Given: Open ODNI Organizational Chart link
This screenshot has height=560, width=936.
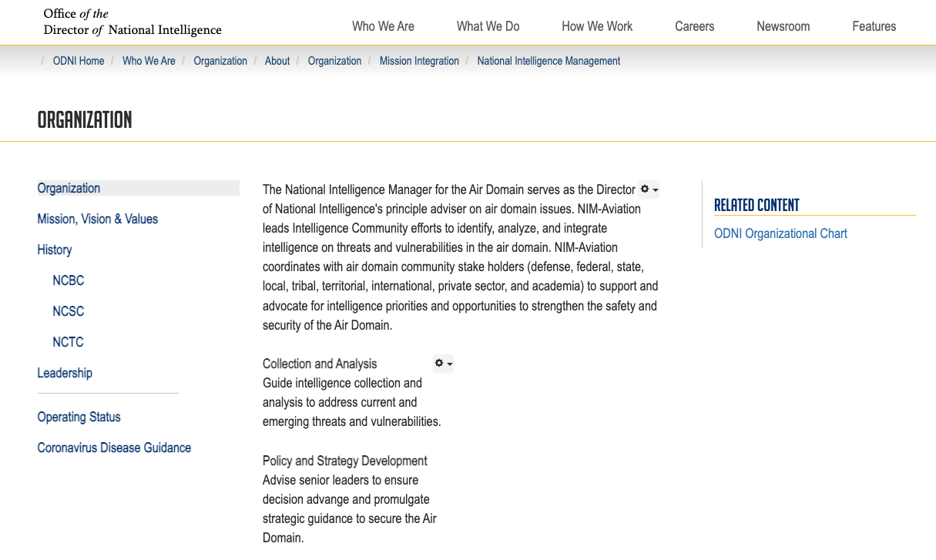Looking at the screenshot, I should pos(780,233).
